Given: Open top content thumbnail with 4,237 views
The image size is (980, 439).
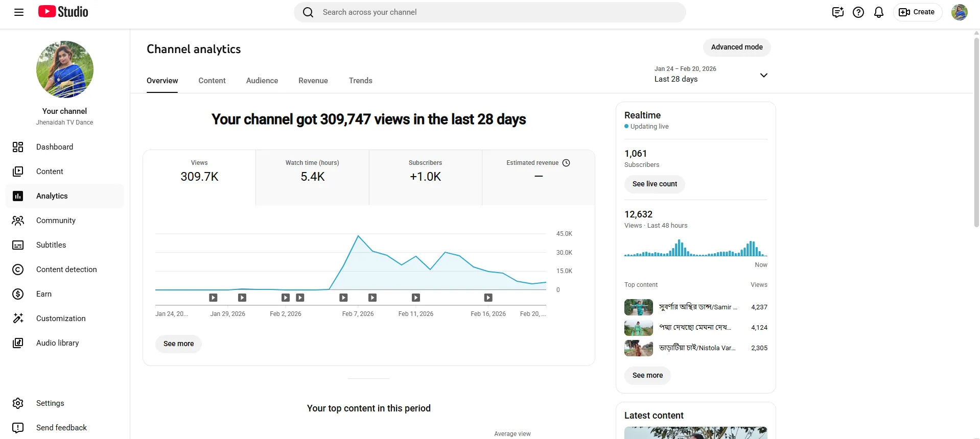Looking at the screenshot, I should pos(639,307).
